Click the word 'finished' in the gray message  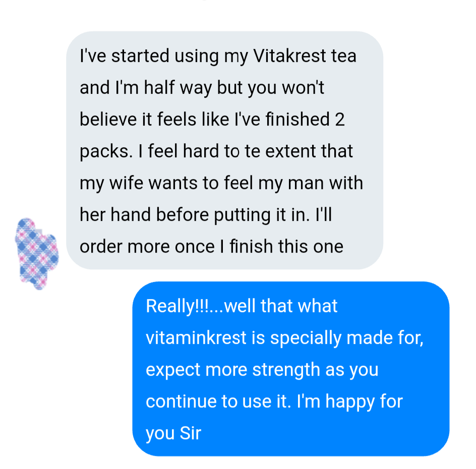tap(297, 119)
